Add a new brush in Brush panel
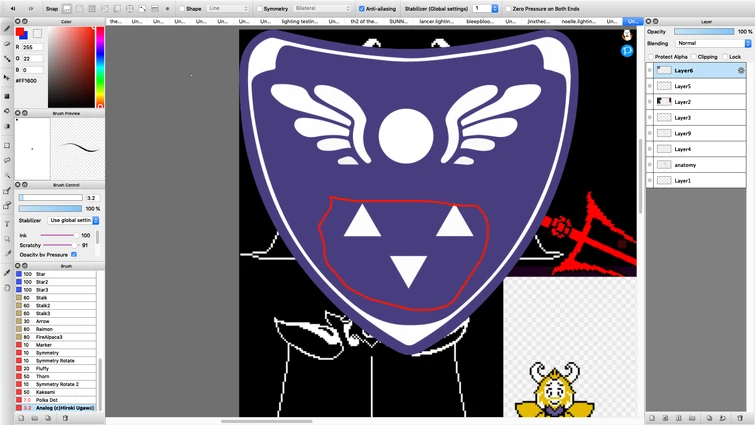 pos(21,418)
